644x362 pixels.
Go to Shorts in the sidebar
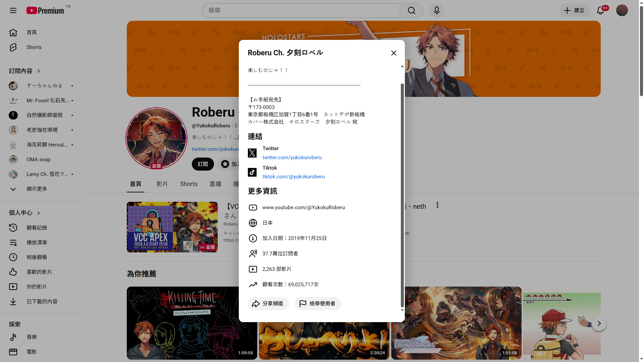click(x=34, y=47)
